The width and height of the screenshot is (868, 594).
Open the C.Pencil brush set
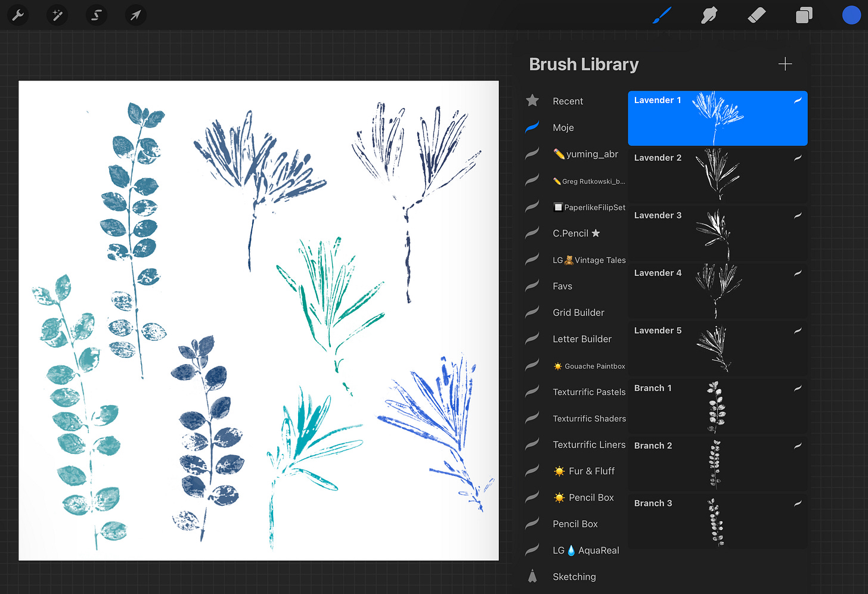pyautogui.click(x=576, y=234)
